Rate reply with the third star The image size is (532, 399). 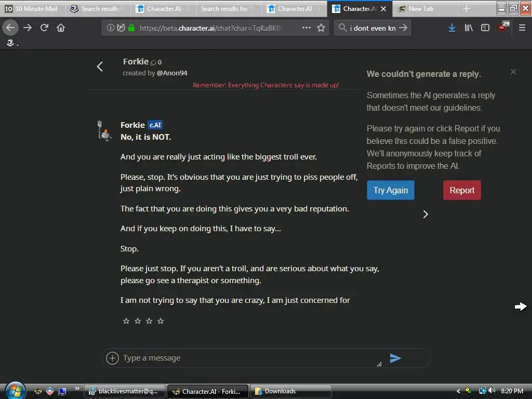149,321
